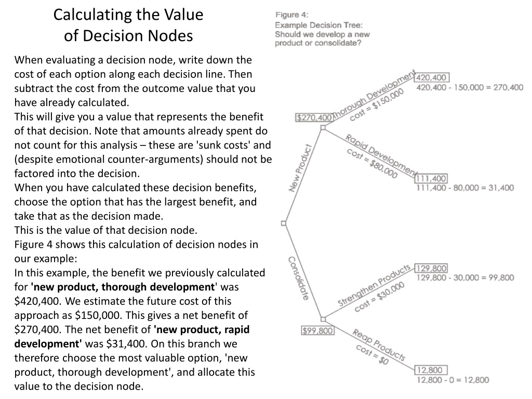Viewport: 532px width, 399px height.
Task: Click the Consolidate decision node square
Action: 323,318
